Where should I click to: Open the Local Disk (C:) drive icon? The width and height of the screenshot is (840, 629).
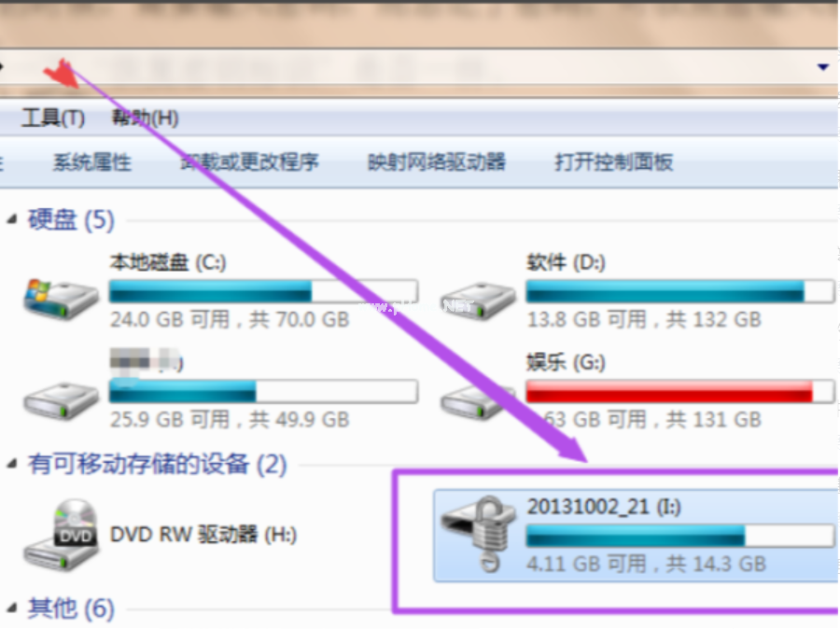(x=61, y=299)
